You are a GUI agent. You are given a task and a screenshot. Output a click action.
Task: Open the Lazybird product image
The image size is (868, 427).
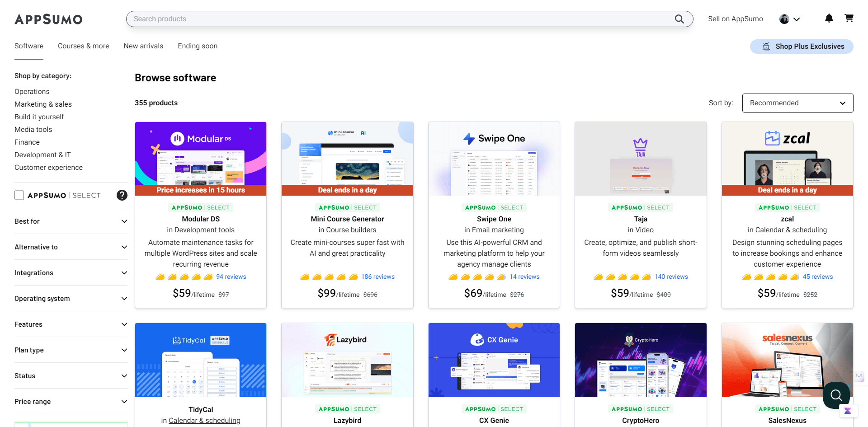coord(347,360)
